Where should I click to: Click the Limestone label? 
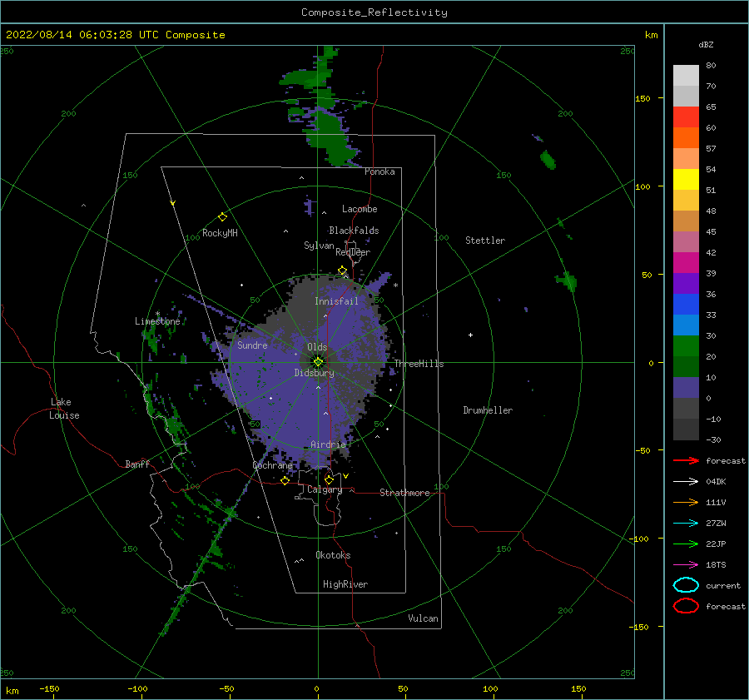(157, 321)
